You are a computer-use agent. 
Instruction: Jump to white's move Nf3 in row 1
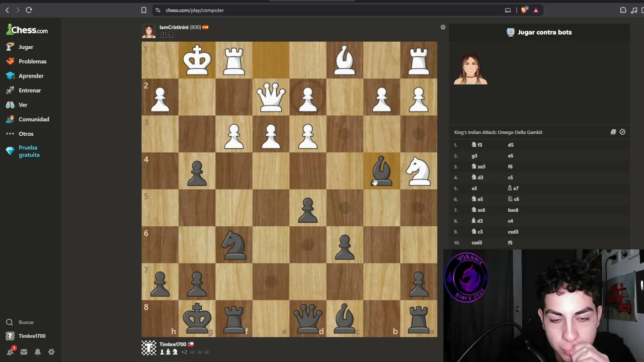(x=477, y=145)
